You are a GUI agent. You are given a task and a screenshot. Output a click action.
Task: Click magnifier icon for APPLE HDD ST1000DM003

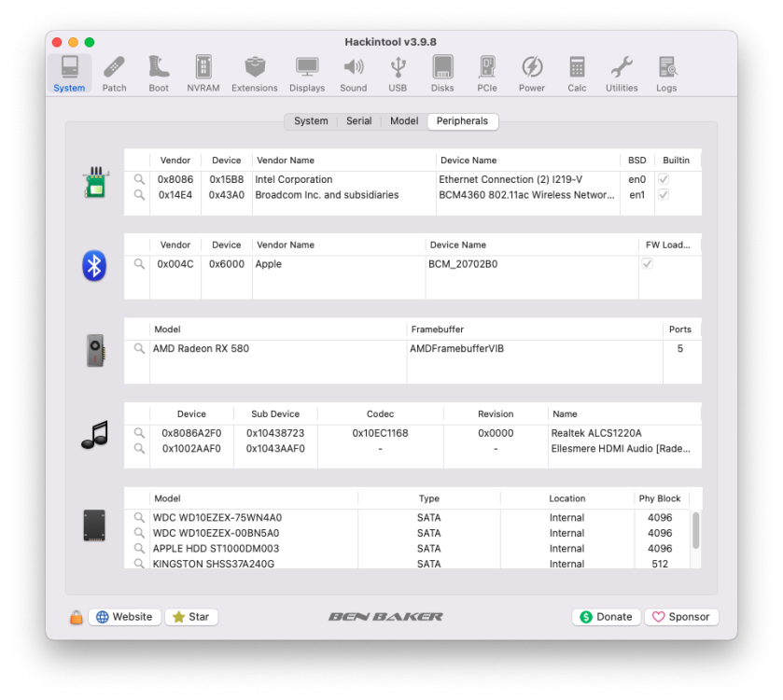click(x=139, y=548)
